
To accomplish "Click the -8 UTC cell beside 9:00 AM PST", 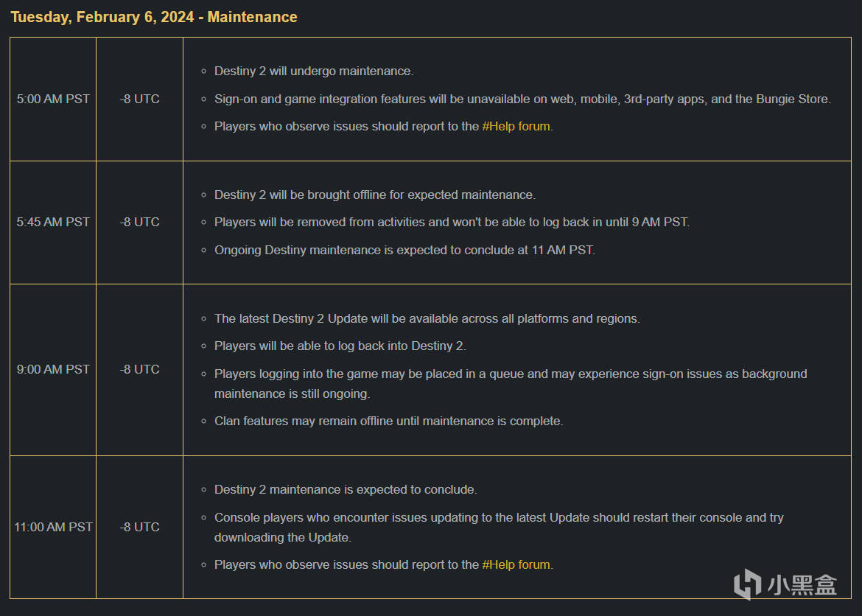I will (x=140, y=370).
